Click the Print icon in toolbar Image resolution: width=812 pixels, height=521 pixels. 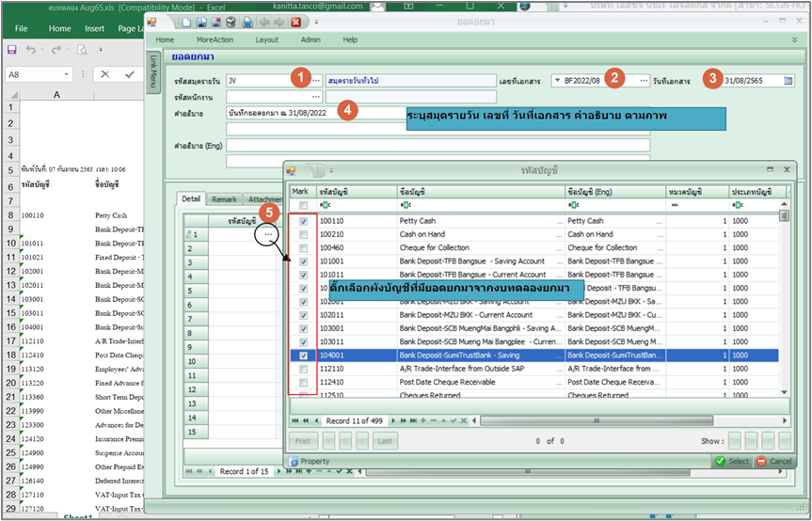(x=247, y=22)
